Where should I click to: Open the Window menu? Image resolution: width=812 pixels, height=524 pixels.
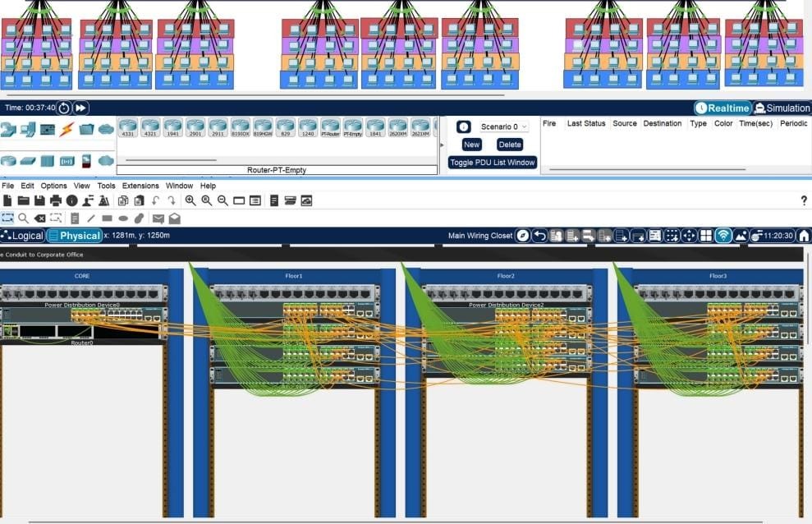(179, 186)
